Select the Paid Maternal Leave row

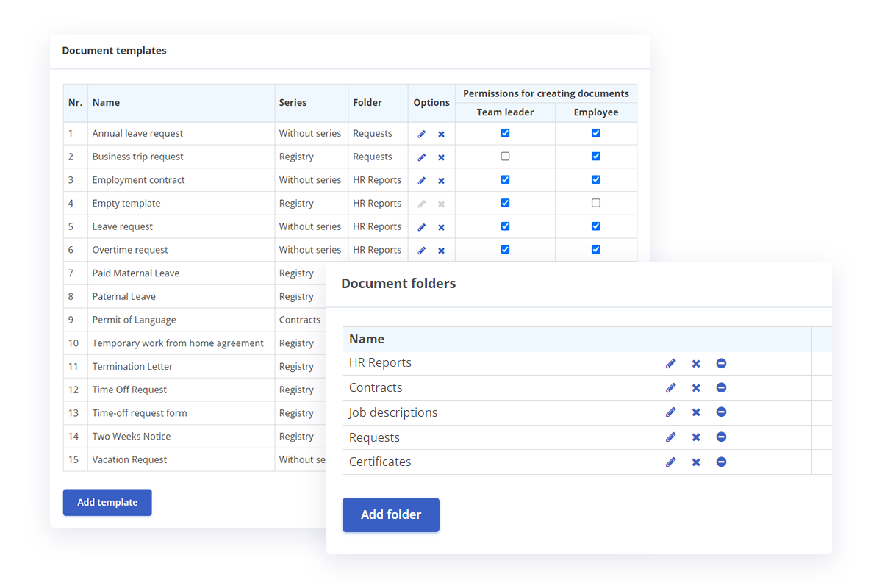click(x=195, y=273)
